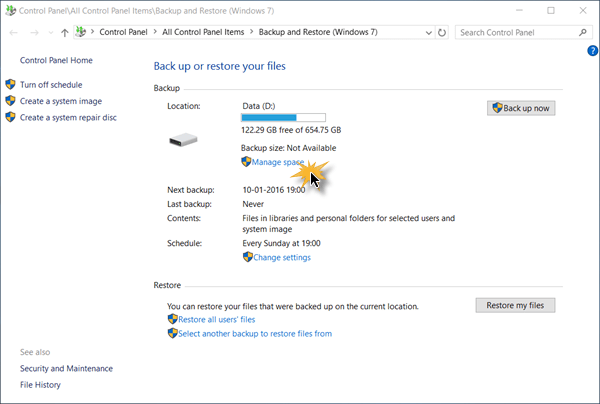Screen dimensions: 600x404
Task: Open the File History link
Action: [x=40, y=385]
